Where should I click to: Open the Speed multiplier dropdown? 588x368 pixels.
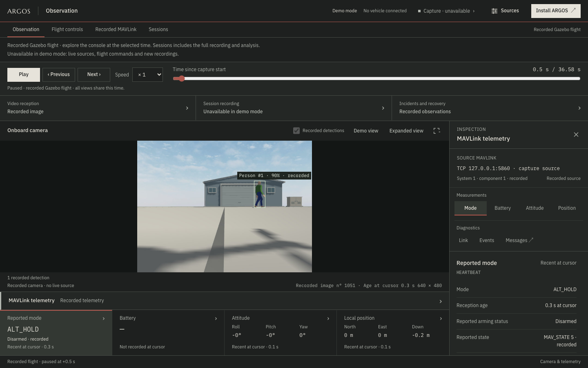click(x=147, y=75)
